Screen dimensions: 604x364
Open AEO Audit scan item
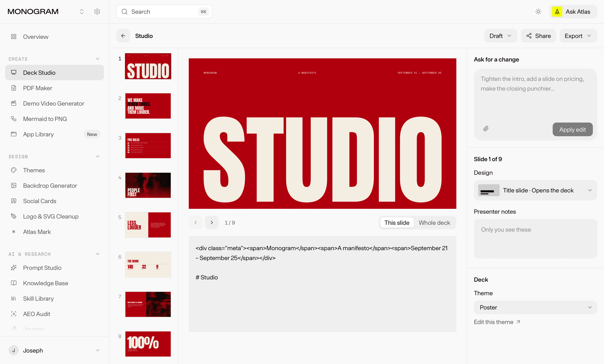point(54,314)
